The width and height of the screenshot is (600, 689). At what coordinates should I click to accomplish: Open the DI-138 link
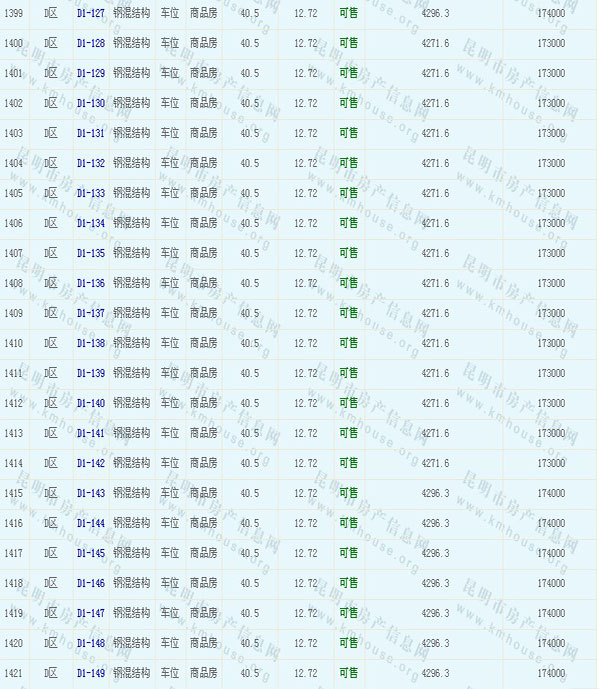click(x=90, y=343)
